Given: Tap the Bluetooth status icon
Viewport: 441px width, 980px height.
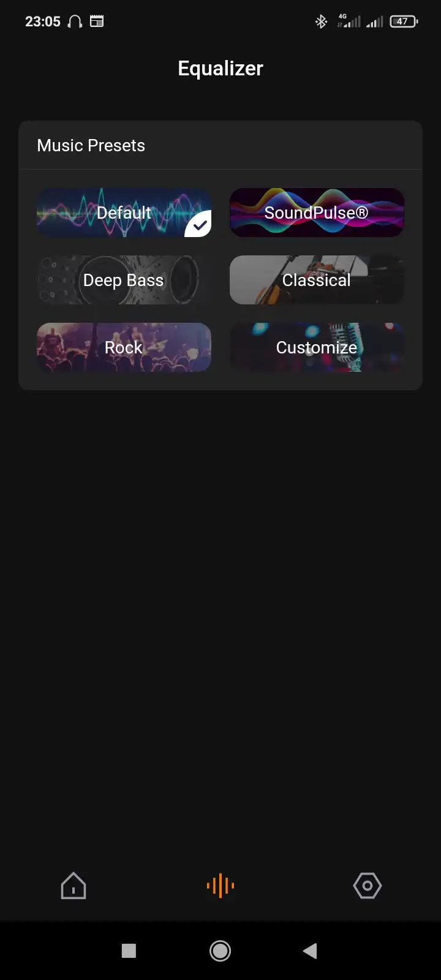Looking at the screenshot, I should coord(321,21).
